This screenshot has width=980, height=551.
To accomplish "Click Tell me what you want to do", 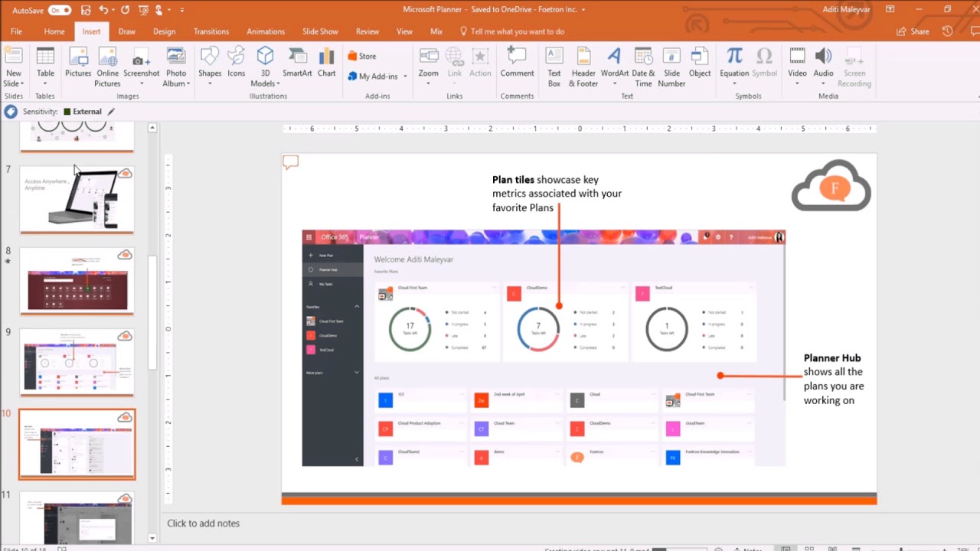I will (x=512, y=31).
